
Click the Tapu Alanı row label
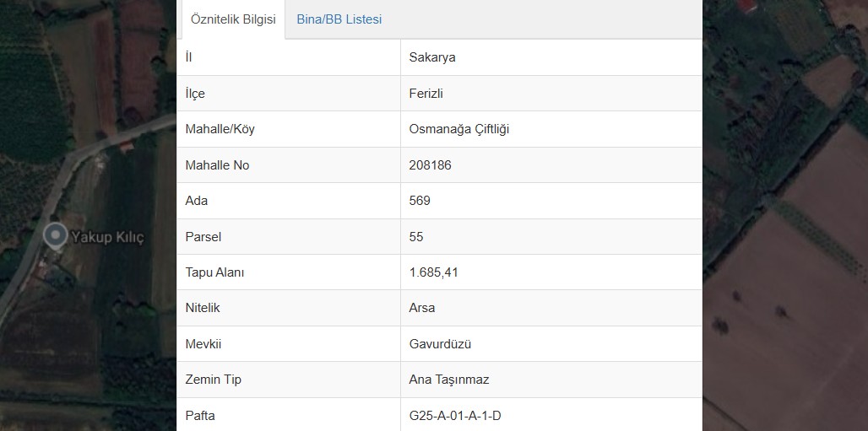pos(214,272)
